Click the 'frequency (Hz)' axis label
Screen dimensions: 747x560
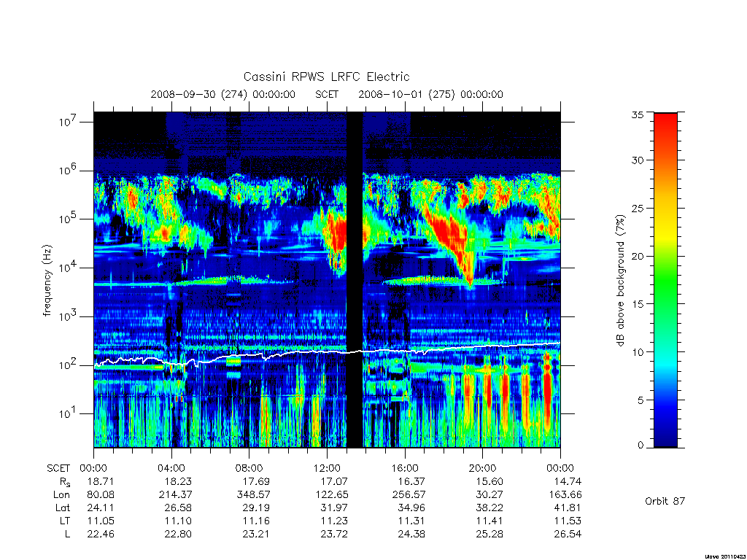pyautogui.click(x=47, y=281)
